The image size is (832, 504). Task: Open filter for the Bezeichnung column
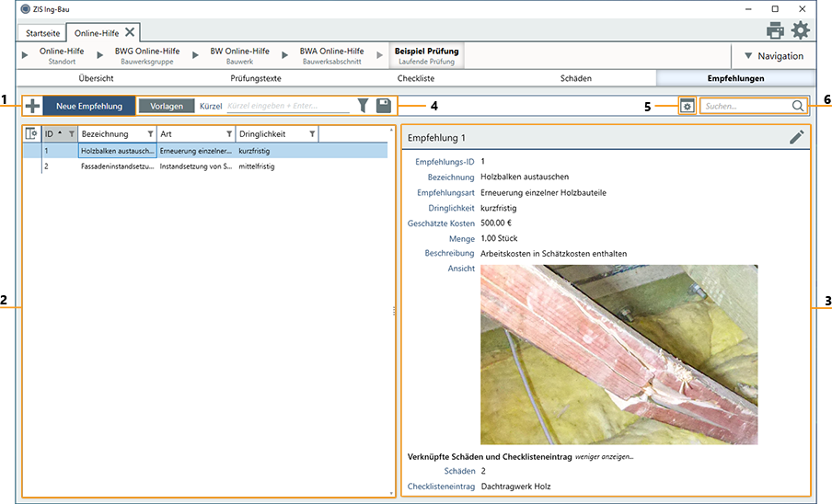[151, 134]
